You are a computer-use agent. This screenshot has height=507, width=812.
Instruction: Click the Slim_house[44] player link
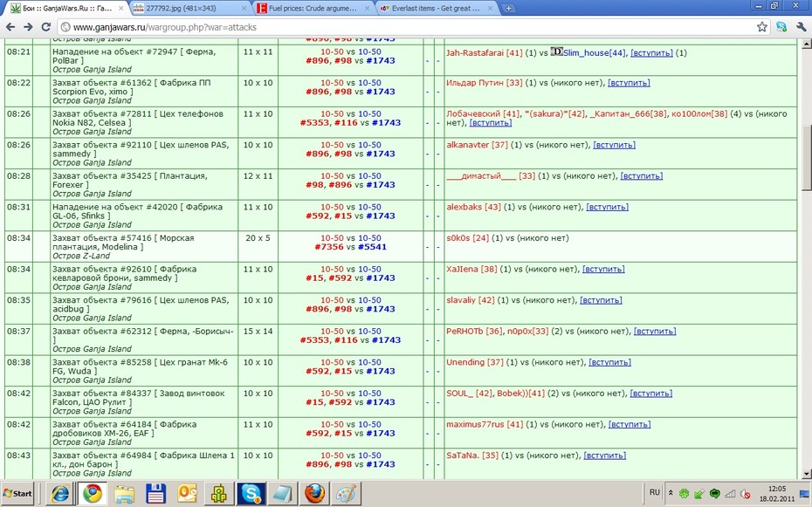click(595, 52)
